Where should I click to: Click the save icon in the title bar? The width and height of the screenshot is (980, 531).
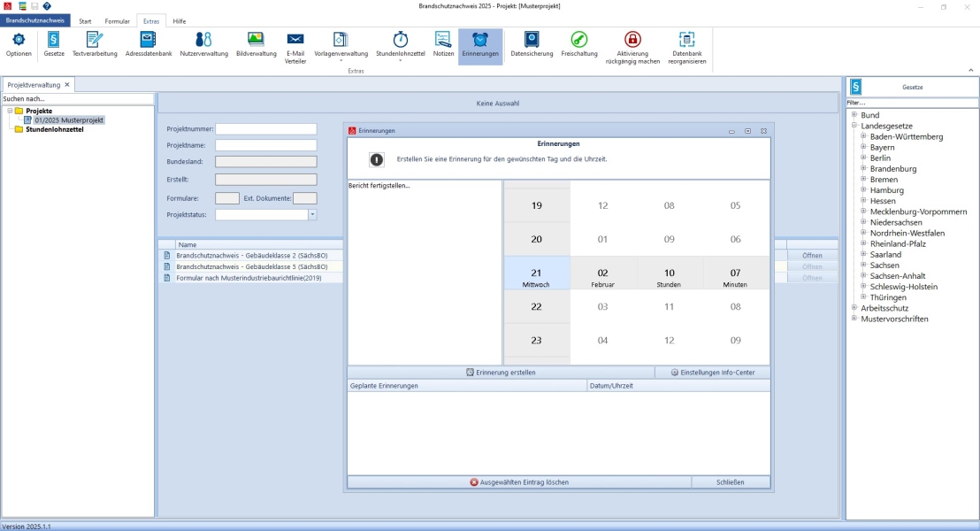[34, 6]
